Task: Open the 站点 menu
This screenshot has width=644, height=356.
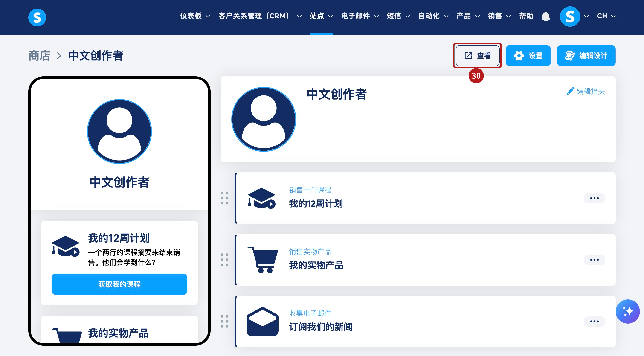Action: (321, 16)
